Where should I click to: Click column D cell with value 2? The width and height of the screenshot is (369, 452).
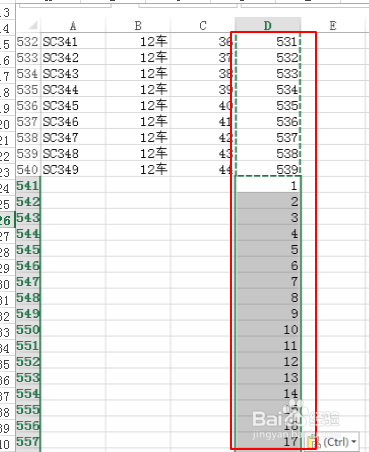click(268, 201)
